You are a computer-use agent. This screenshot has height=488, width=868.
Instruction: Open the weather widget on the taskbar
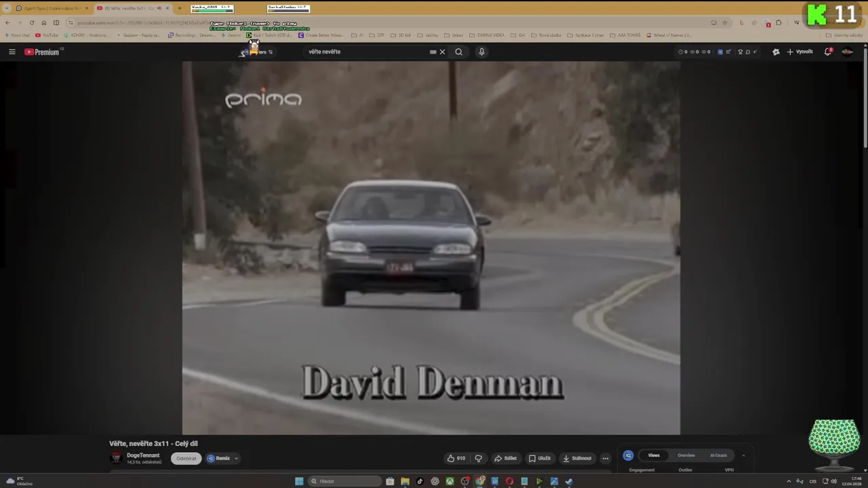pos(18,481)
